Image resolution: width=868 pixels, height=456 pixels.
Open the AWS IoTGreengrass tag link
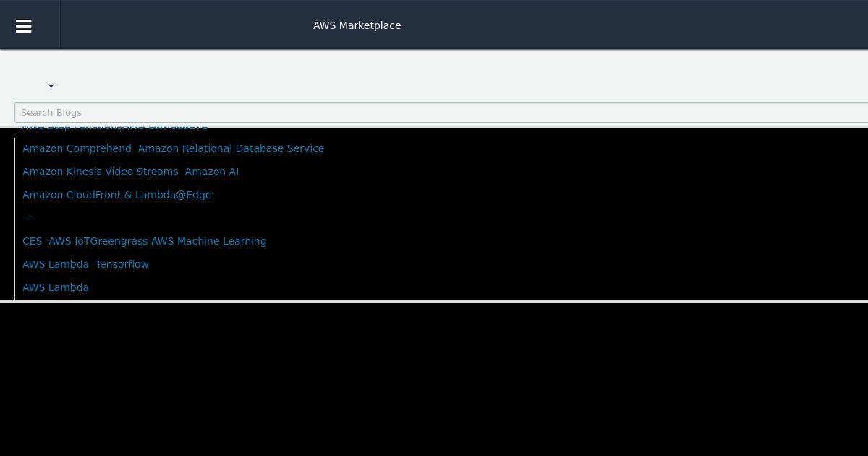pyautogui.click(x=98, y=241)
